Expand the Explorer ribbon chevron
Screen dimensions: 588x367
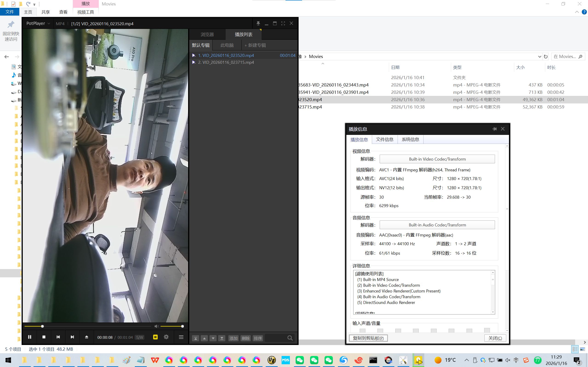[x=577, y=12]
